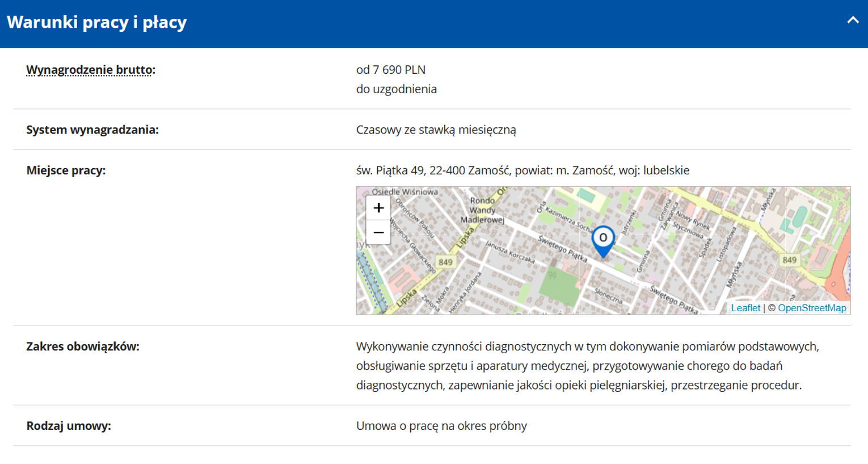Image resolution: width=868 pixels, height=464 pixels.
Task: Click the tree symbol in the green park
Action: click(552, 275)
